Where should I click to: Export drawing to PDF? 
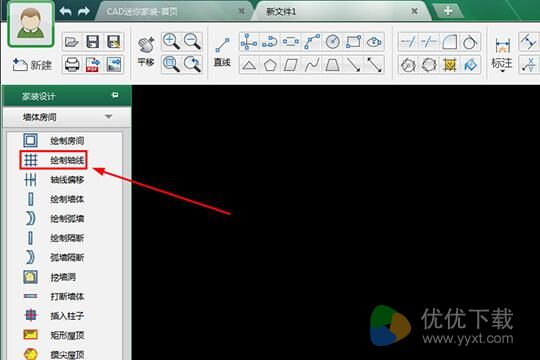click(93, 64)
